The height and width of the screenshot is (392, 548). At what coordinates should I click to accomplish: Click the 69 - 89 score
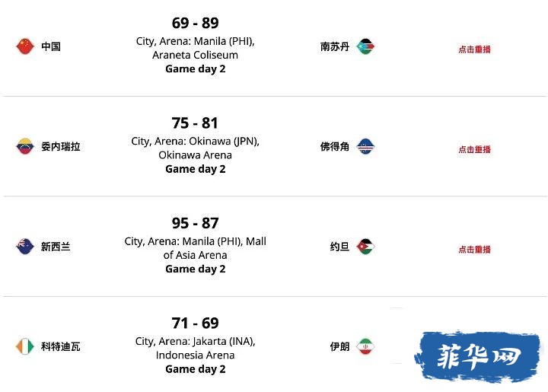pos(196,23)
